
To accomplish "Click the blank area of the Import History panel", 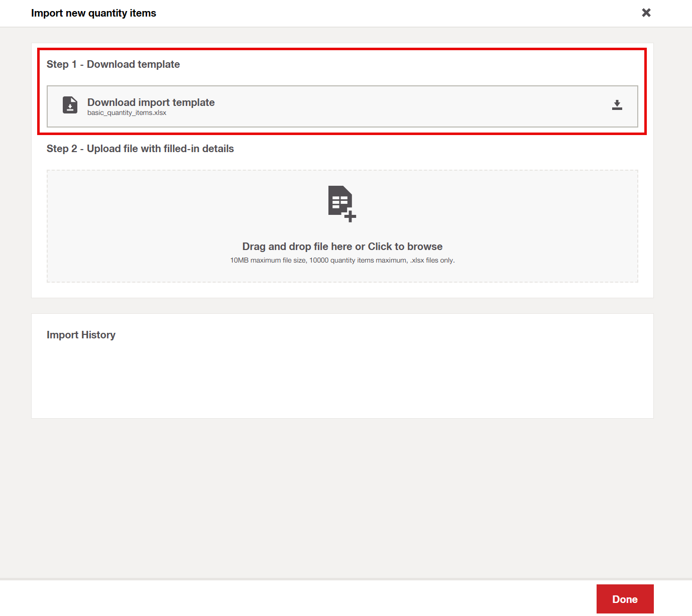I will click(x=341, y=382).
